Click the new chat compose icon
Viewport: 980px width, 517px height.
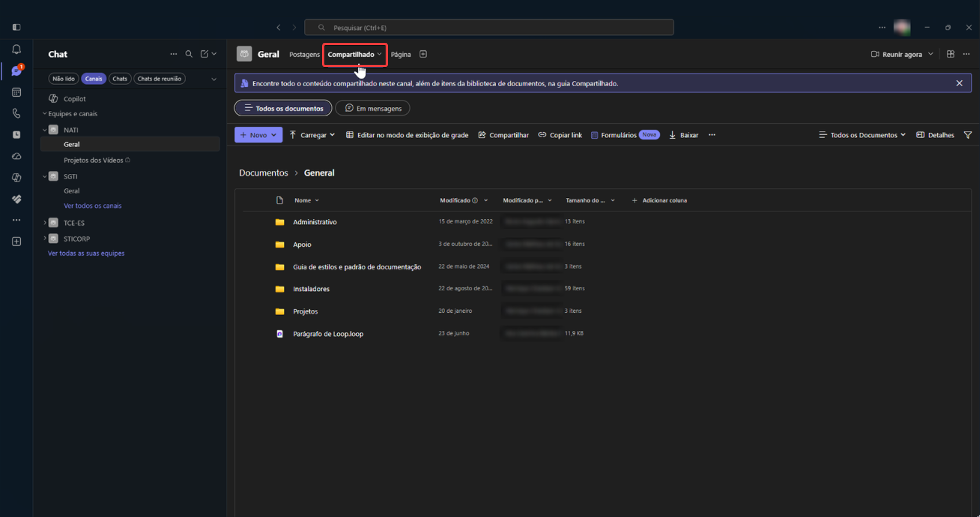click(x=204, y=54)
